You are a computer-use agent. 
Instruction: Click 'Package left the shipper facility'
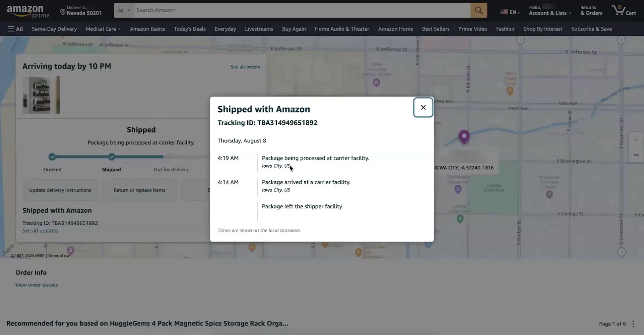coord(302,206)
